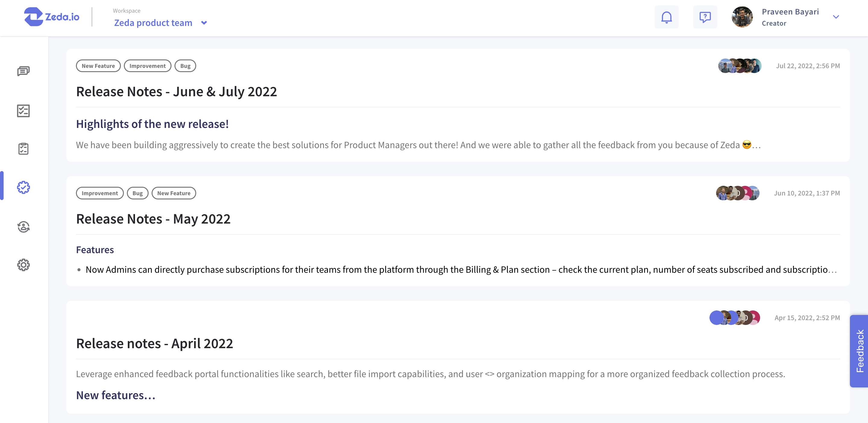The height and width of the screenshot is (423, 868).
Task: Toggle the New Feature tag on June release
Action: point(98,66)
